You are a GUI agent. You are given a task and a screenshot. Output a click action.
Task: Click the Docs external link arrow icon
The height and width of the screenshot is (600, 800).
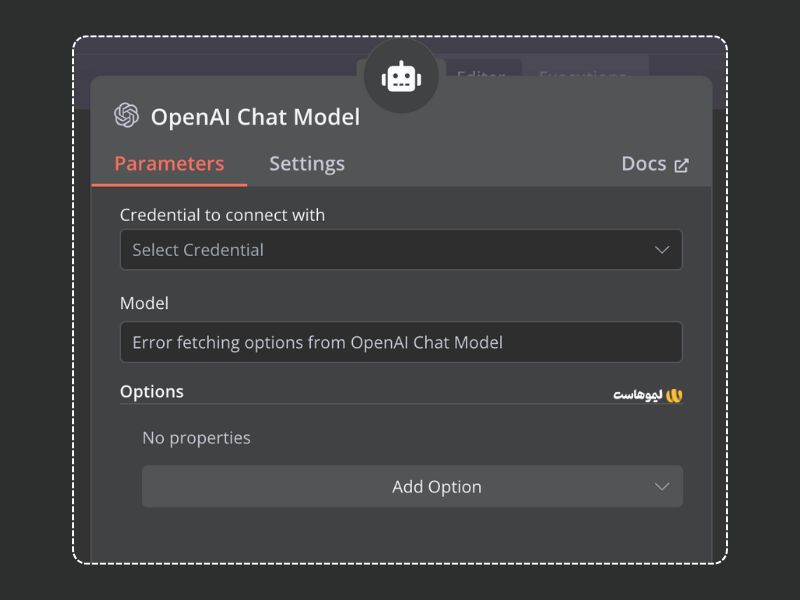[682, 165]
